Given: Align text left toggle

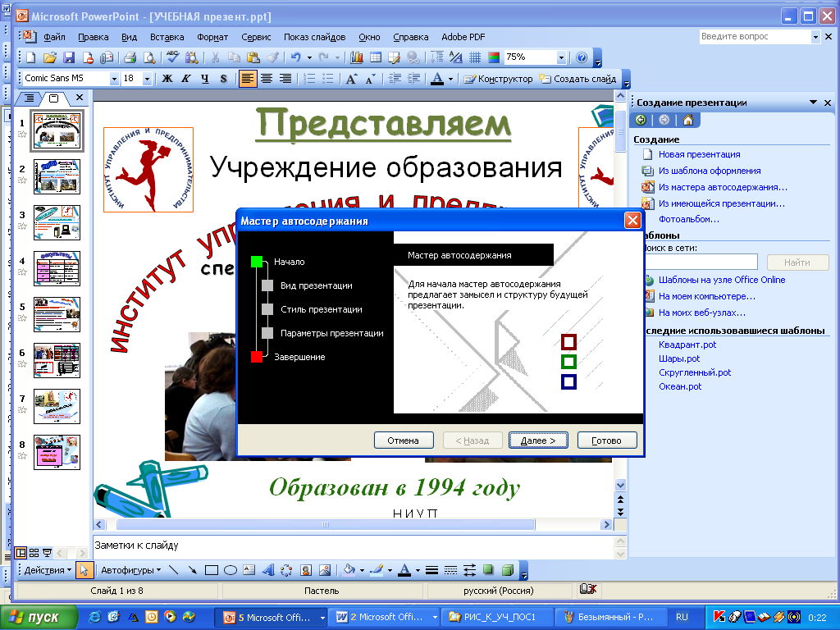Looking at the screenshot, I should [247, 79].
